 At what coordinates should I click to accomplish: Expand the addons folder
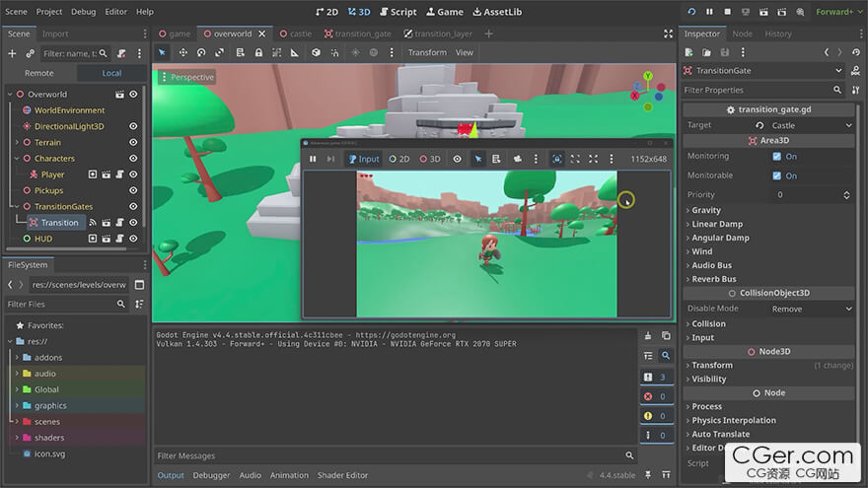(x=17, y=358)
